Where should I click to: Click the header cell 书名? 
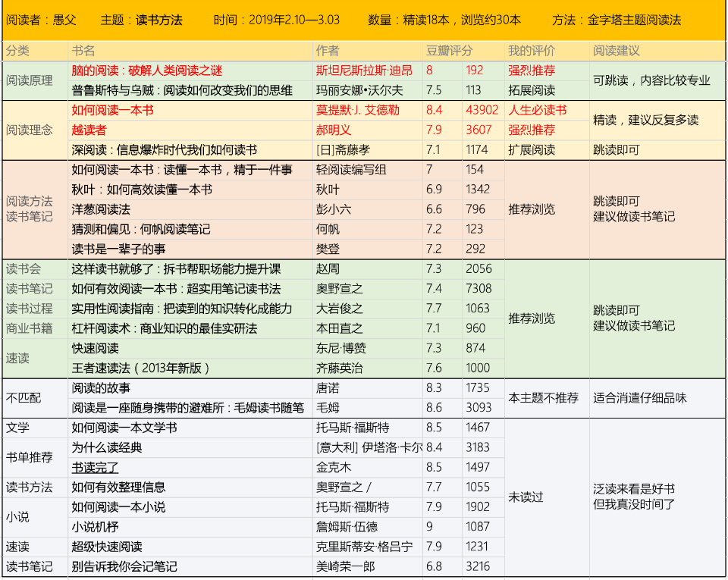(83, 51)
